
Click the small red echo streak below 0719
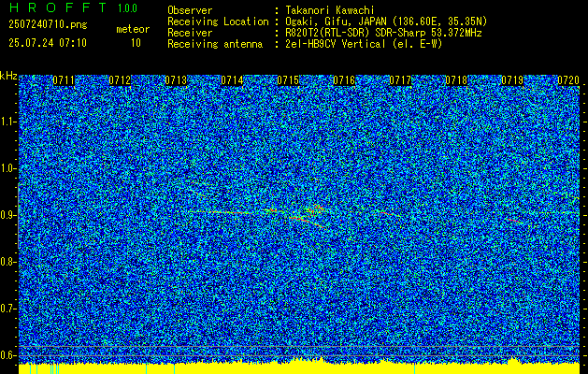click(515, 221)
